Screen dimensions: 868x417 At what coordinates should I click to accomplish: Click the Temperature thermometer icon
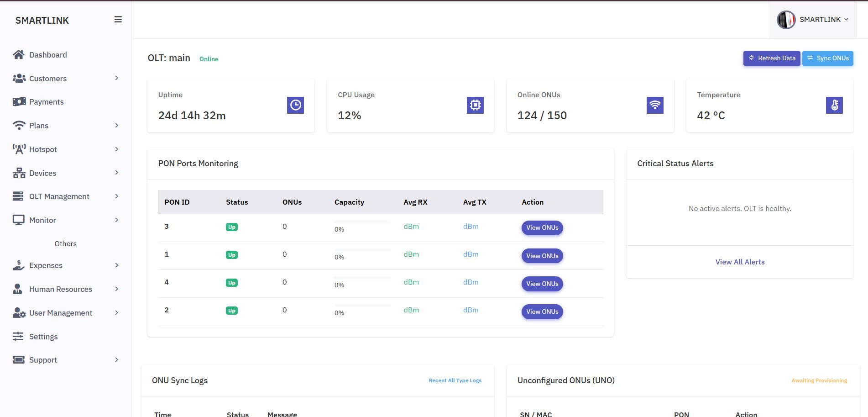click(x=834, y=105)
